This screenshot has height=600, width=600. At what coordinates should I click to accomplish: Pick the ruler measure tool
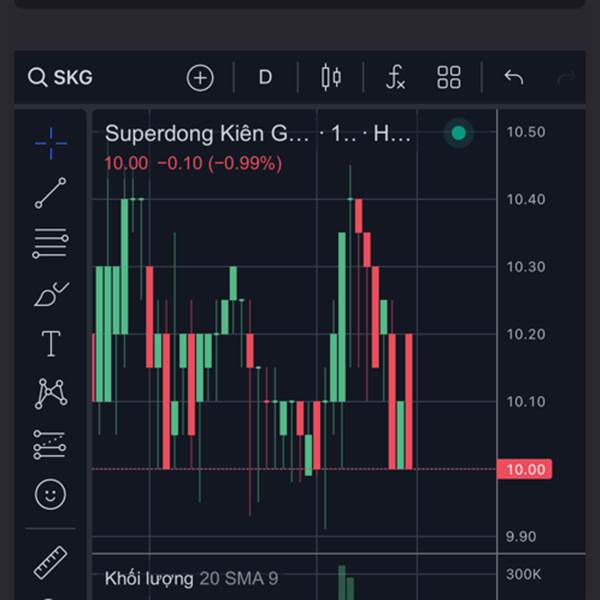pos(51,562)
